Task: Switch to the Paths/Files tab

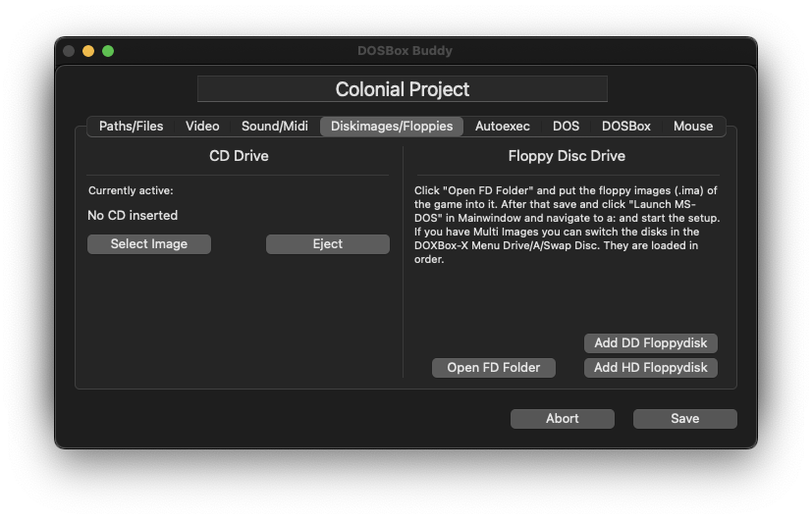Action: point(131,127)
